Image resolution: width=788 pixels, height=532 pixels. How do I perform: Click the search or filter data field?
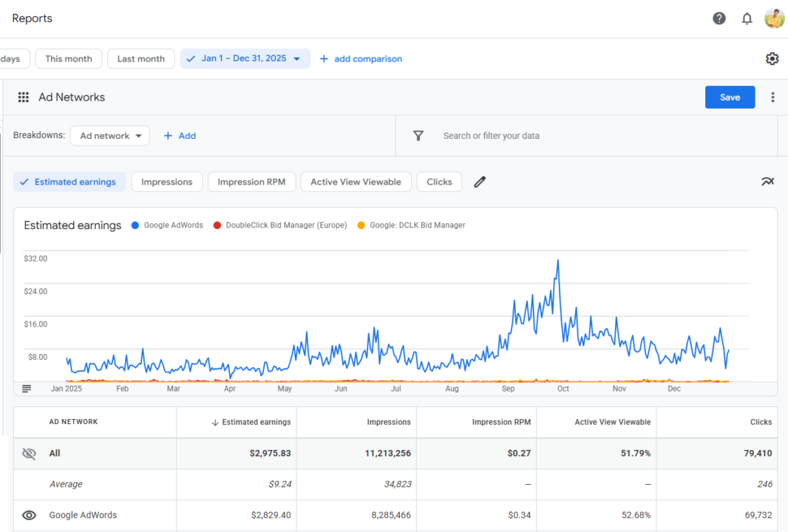click(x=517, y=135)
